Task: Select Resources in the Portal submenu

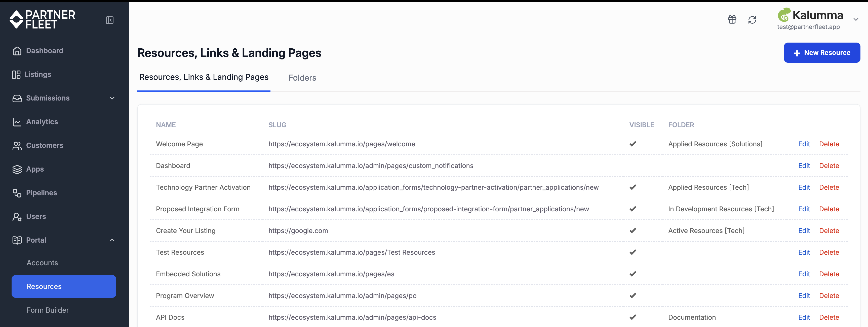Action: [x=64, y=286]
